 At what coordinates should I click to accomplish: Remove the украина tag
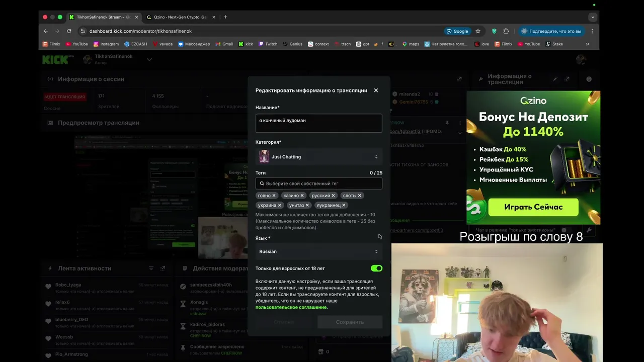point(279,205)
